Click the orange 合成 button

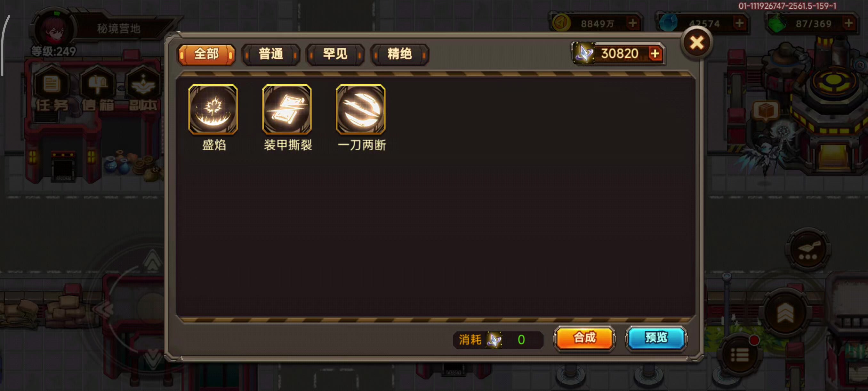[585, 338]
